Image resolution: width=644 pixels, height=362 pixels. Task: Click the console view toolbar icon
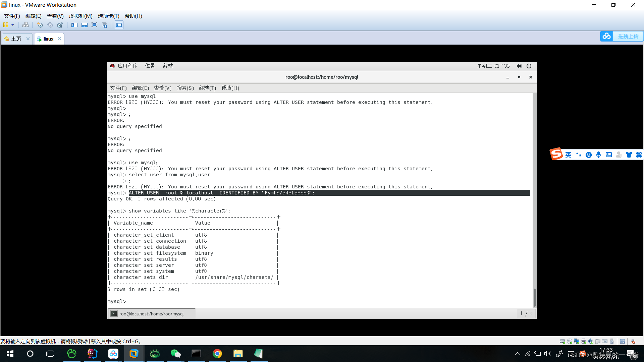119,25
